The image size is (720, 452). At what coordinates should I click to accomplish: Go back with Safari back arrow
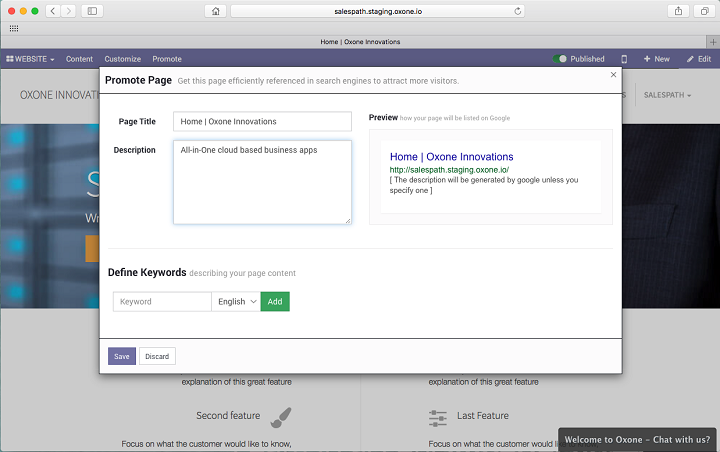53,11
